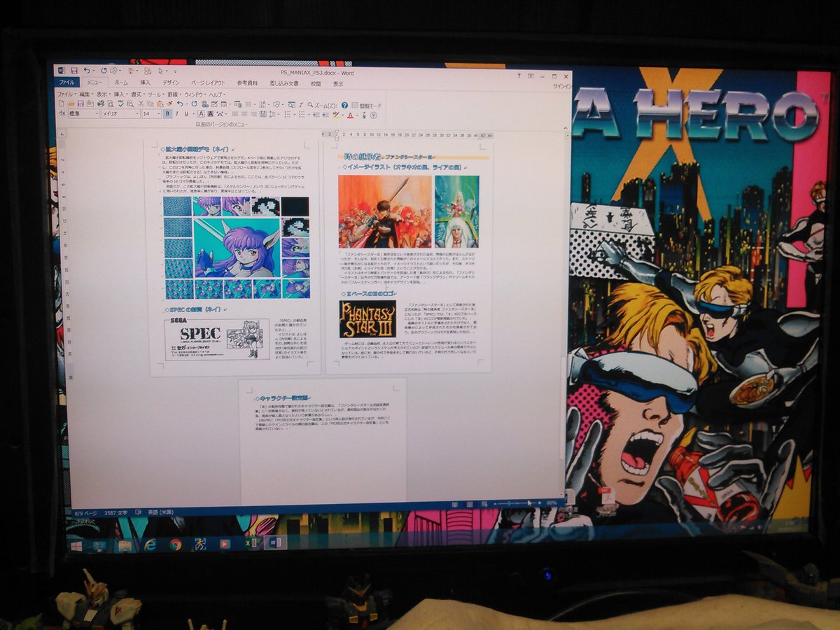Click Open folder icon in classic toolbar
Screen dimensions: 840x630
point(71,104)
